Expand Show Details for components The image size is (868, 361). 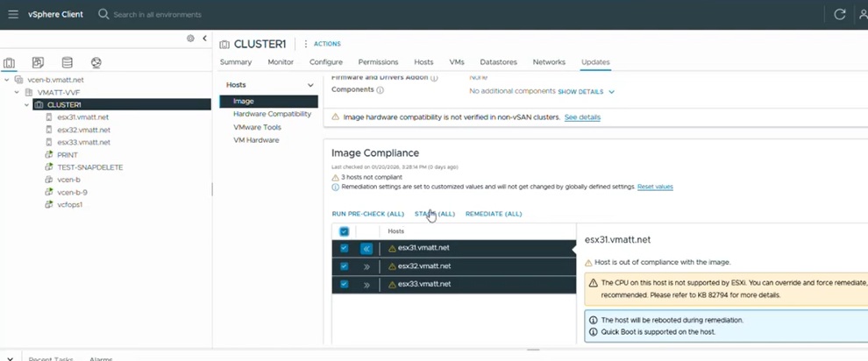[586, 91]
